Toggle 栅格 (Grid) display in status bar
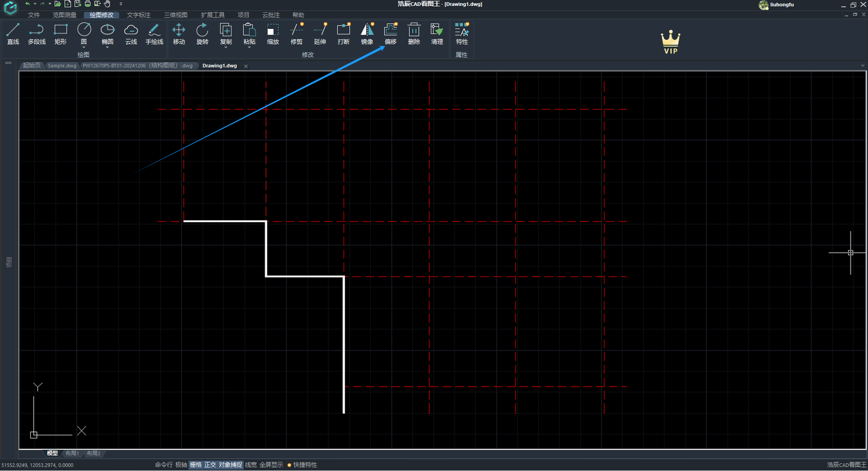868x471 pixels. pyautogui.click(x=196, y=465)
